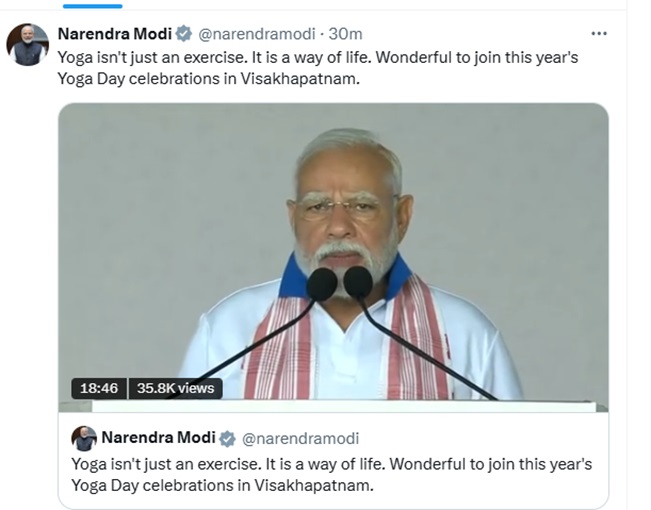The image size is (651, 510).
Task: Open Narendra Modi's profile from the top name
Action: click(115, 33)
